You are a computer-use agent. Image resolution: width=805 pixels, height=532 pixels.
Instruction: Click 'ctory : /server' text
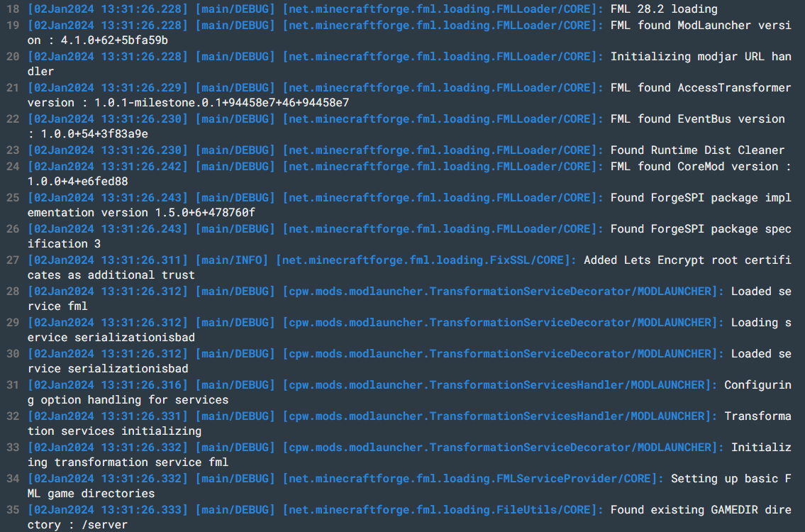pos(77,525)
